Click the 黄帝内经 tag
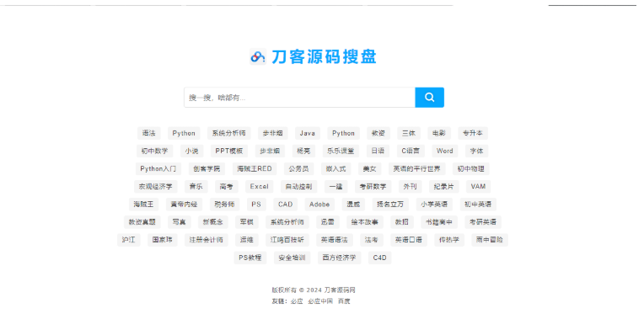This screenshot has width=644, height=335. [x=184, y=205]
